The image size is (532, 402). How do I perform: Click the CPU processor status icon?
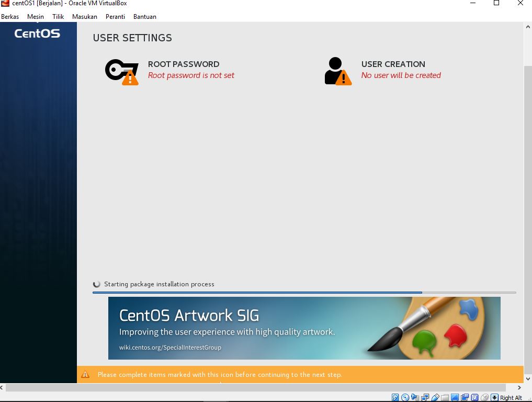coord(474,397)
